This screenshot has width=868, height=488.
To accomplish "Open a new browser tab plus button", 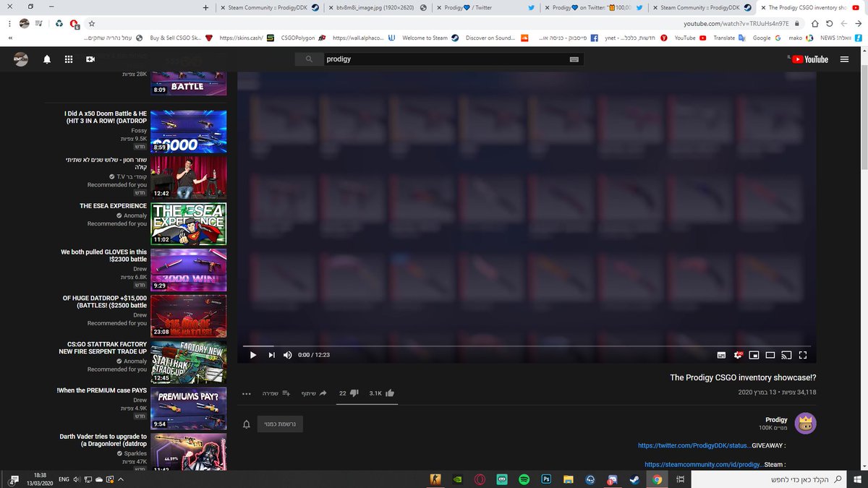I will (205, 7).
